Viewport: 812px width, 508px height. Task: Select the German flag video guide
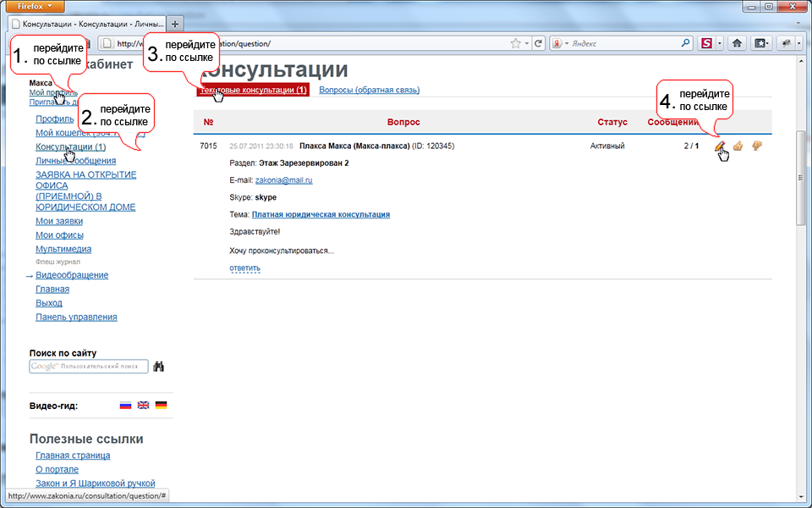pyautogui.click(x=161, y=406)
